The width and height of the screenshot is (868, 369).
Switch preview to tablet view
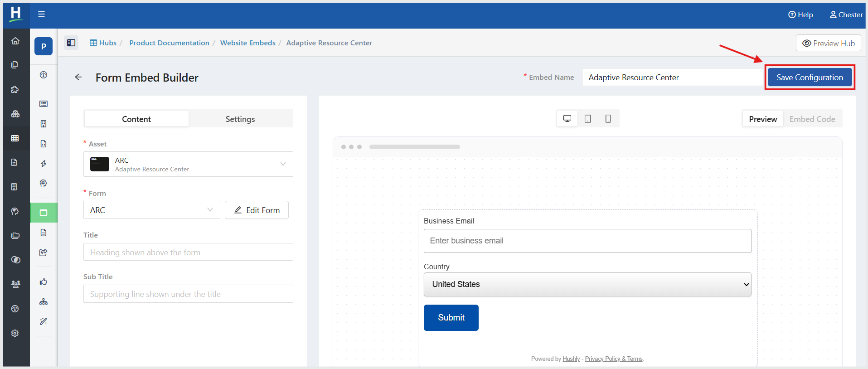588,119
